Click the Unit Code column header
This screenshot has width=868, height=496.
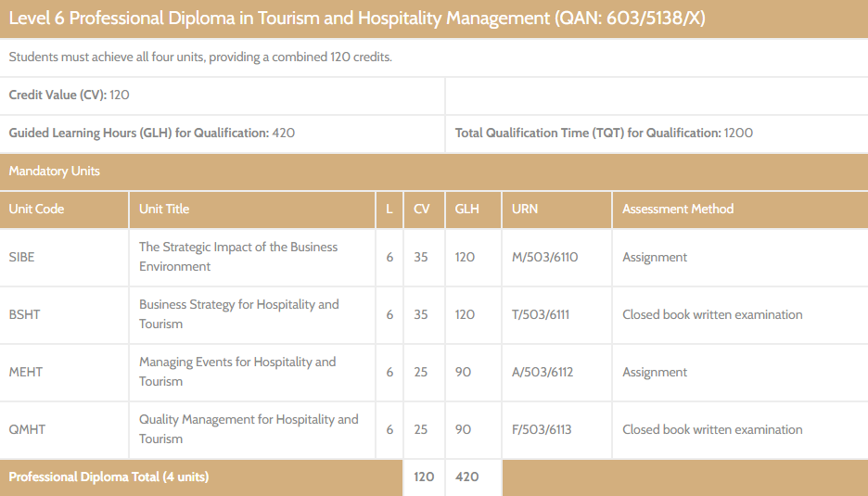37,210
